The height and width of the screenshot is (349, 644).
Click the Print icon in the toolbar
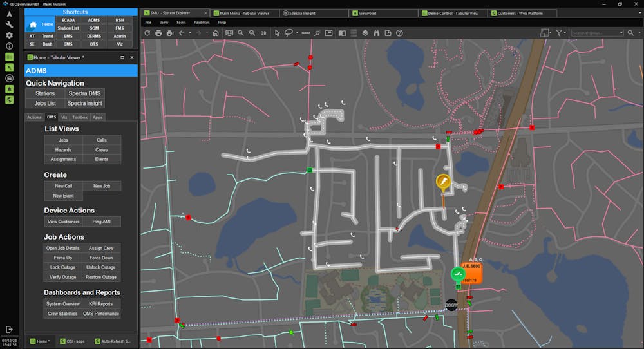(158, 33)
